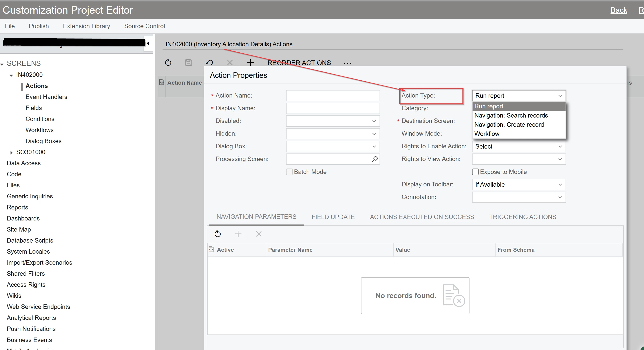Open the Publish menu
This screenshot has height=350, width=644.
coord(39,26)
